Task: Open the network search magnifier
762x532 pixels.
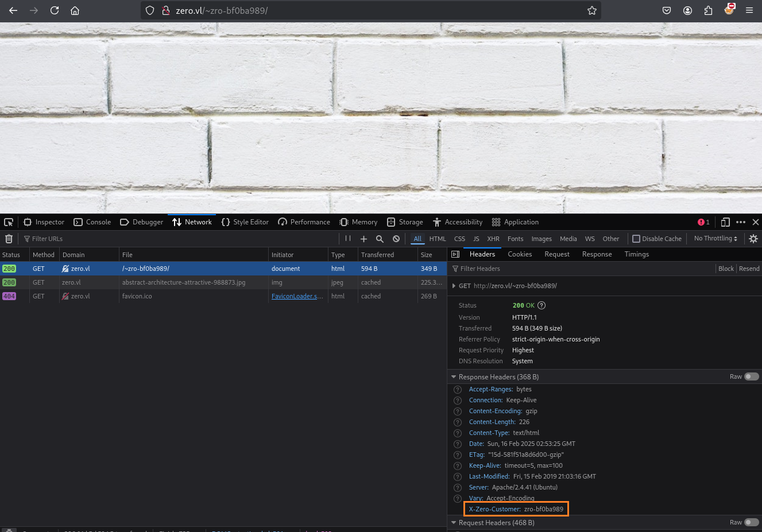Action: 380,239
